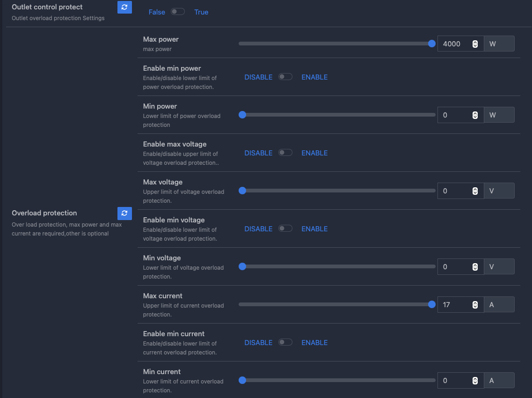Toggle the Enable min power switch
Image resolution: width=532 pixels, height=398 pixels.
coord(285,77)
